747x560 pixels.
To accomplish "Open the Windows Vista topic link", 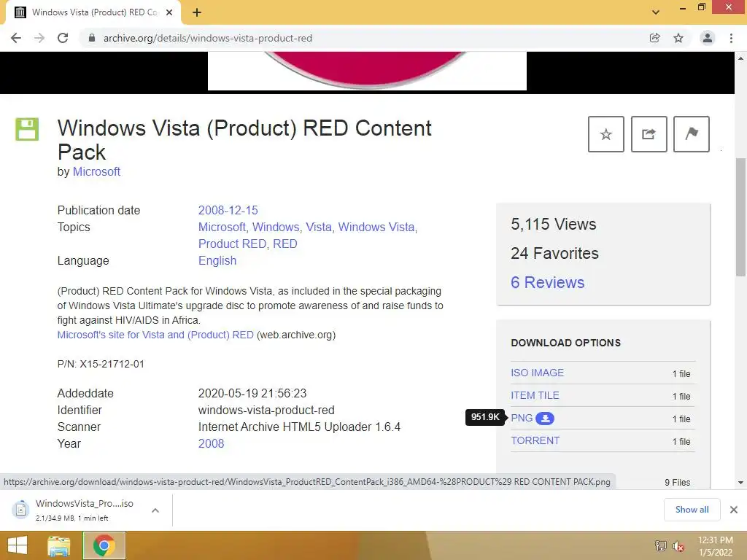I will (376, 227).
